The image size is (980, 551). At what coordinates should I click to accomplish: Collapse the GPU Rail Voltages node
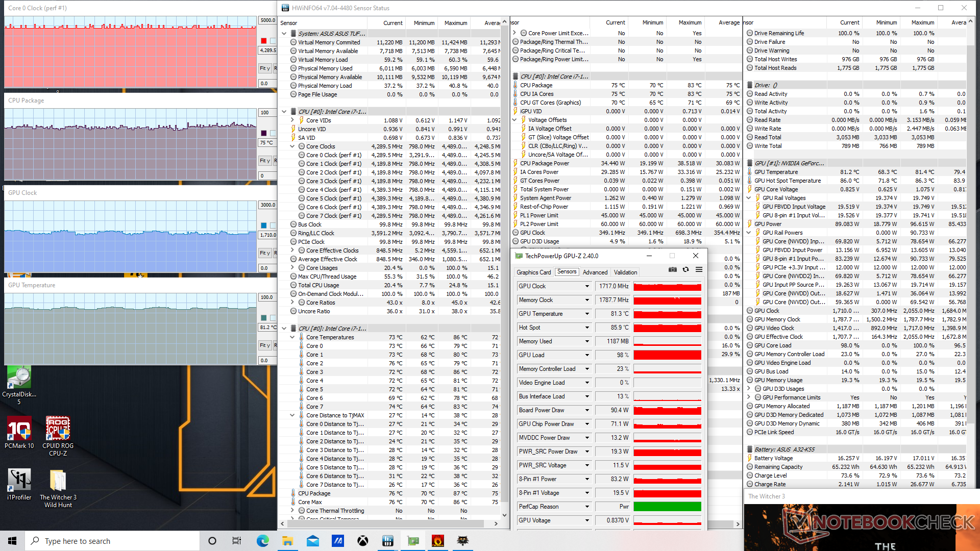[749, 198]
